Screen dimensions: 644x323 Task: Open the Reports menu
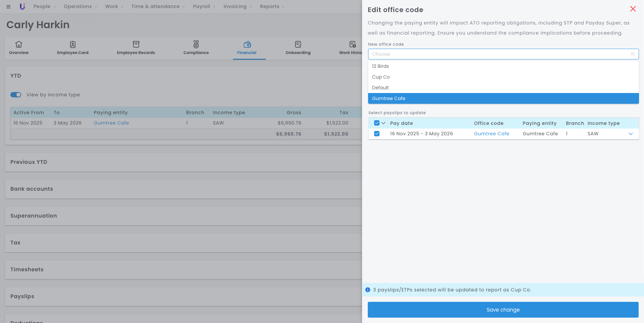[x=272, y=6]
